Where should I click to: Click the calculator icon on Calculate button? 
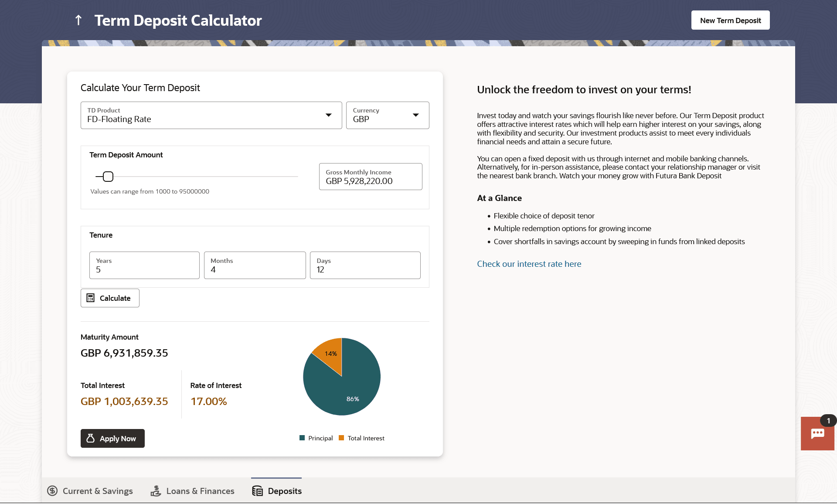91,298
